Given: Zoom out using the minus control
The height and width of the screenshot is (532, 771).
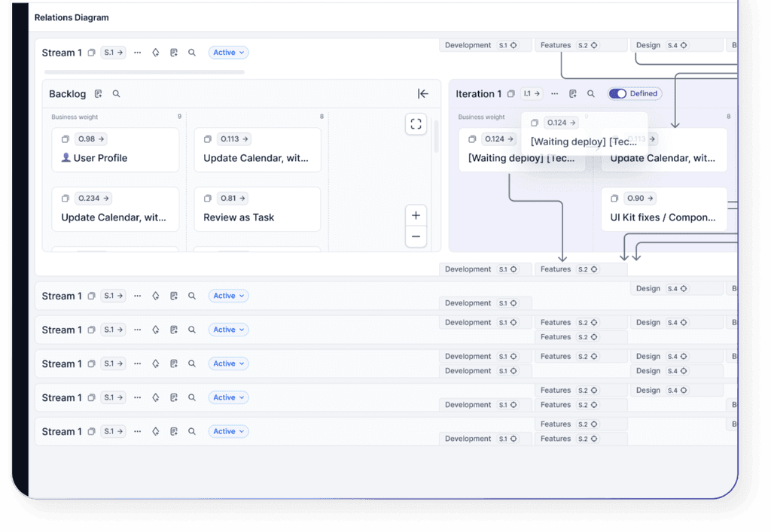Looking at the screenshot, I should pos(416,236).
